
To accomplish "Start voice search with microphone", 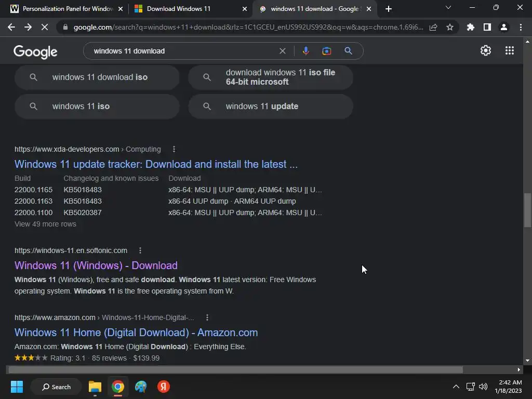I will [x=305, y=51].
